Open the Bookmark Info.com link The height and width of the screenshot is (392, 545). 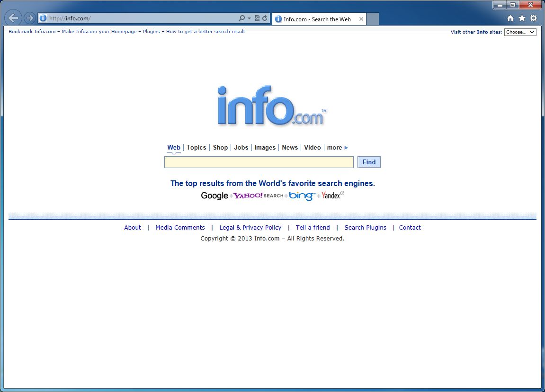coord(32,31)
